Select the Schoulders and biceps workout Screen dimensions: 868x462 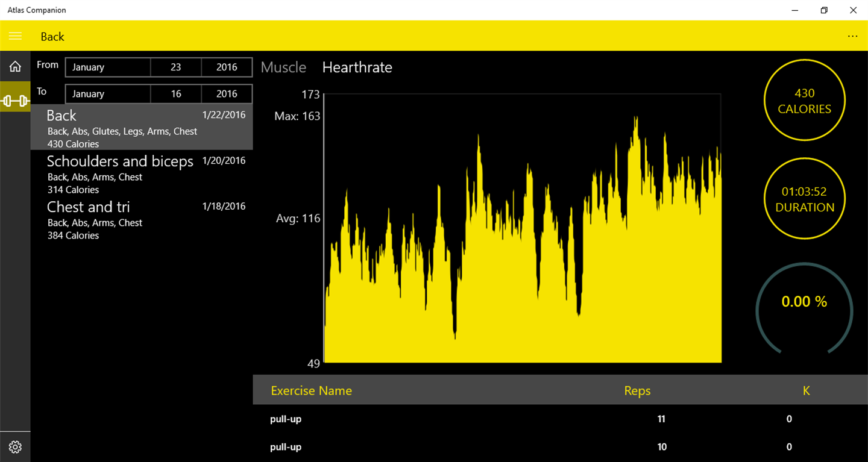point(142,173)
